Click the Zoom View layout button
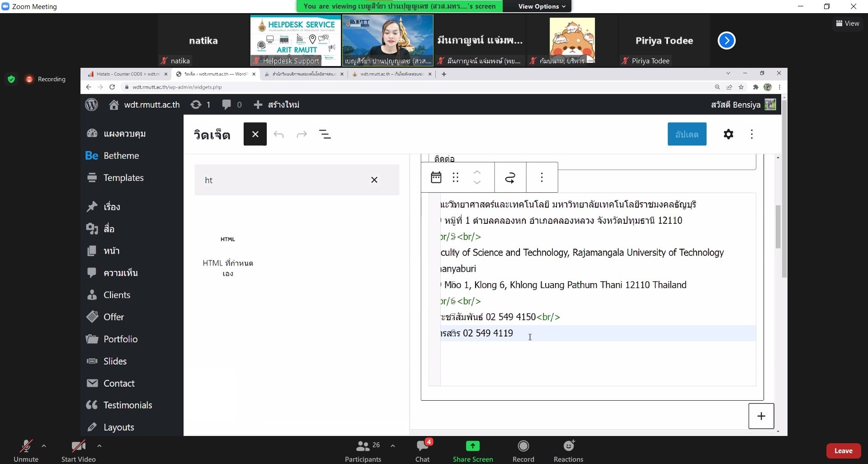This screenshot has height=464, width=868. [848, 24]
